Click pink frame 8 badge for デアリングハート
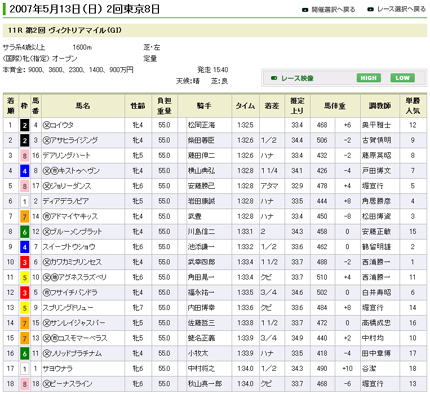 pyautogui.click(x=24, y=156)
